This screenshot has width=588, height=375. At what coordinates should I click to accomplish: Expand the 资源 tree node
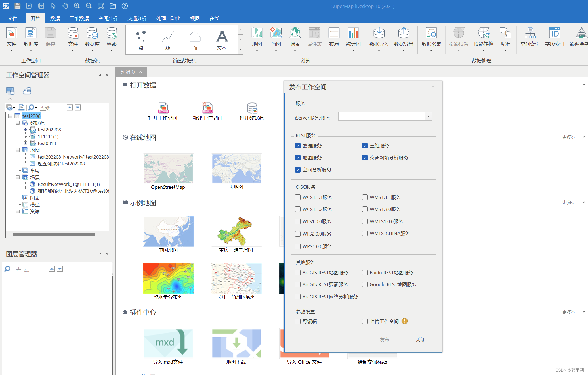click(18, 211)
